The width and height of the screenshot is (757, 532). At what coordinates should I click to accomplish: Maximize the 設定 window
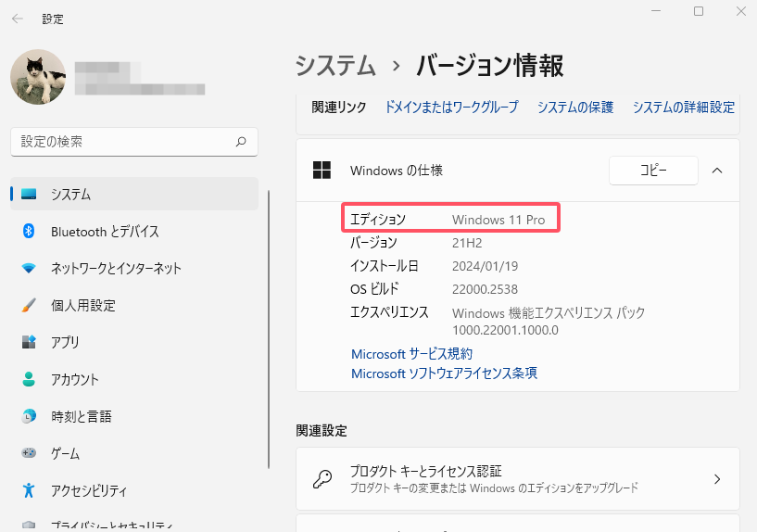coord(698,11)
